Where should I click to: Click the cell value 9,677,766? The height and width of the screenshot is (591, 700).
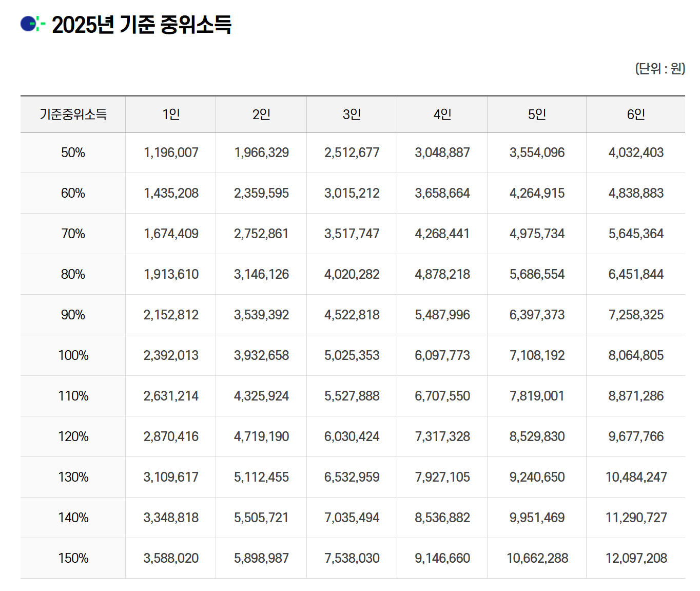pos(636,436)
